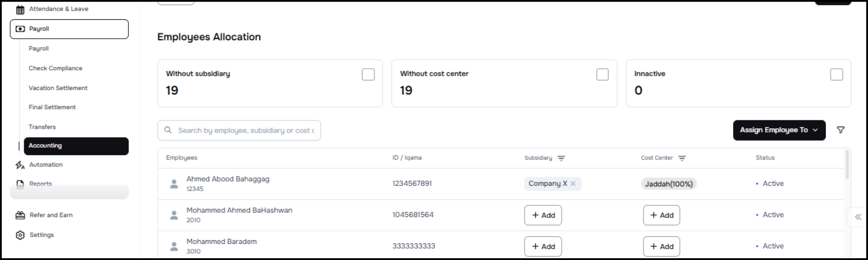
Task: Click the Automation lightning icon in sidebar
Action: (20, 165)
